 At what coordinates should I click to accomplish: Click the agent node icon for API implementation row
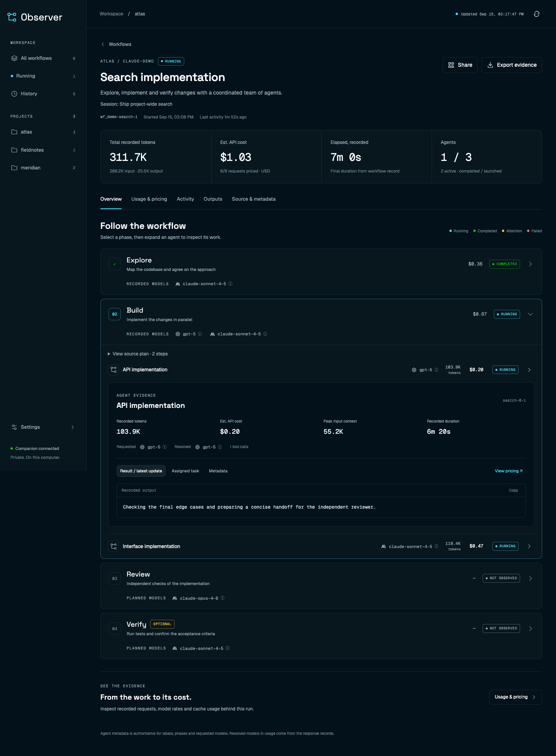coord(114,370)
